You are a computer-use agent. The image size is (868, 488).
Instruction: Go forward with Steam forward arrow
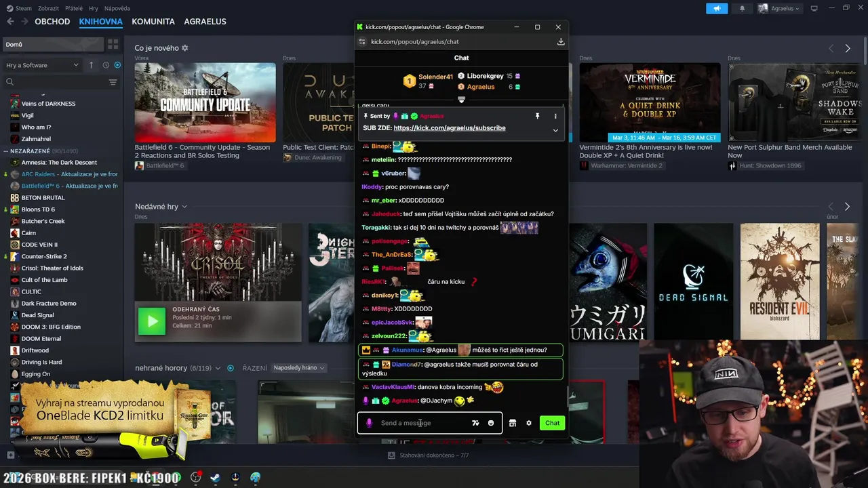click(x=24, y=21)
